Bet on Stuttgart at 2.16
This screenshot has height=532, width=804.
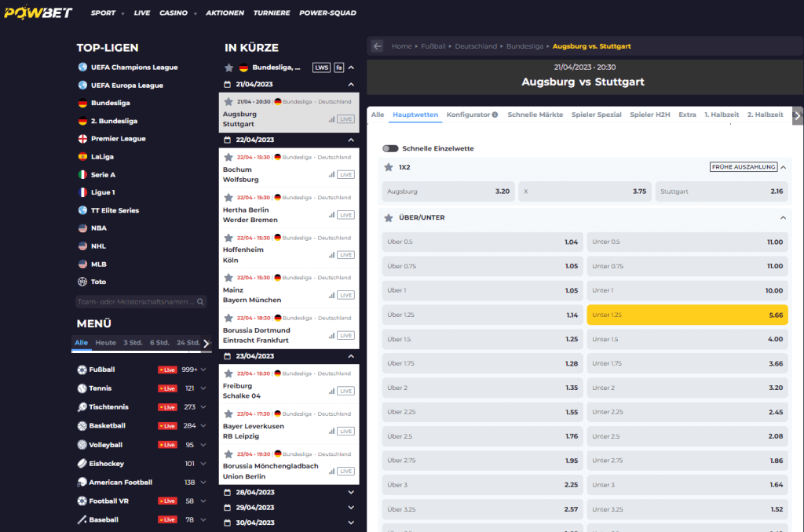tap(722, 191)
